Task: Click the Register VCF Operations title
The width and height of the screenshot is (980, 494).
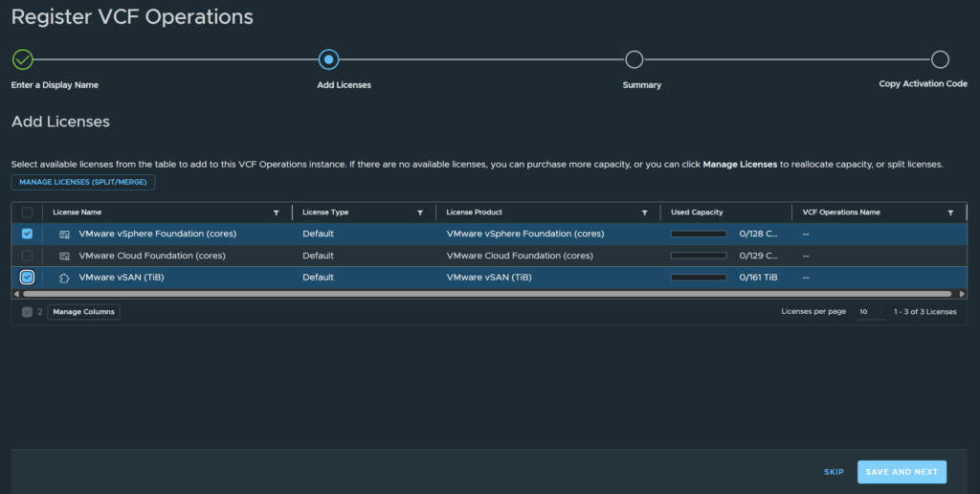Action: [x=132, y=17]
